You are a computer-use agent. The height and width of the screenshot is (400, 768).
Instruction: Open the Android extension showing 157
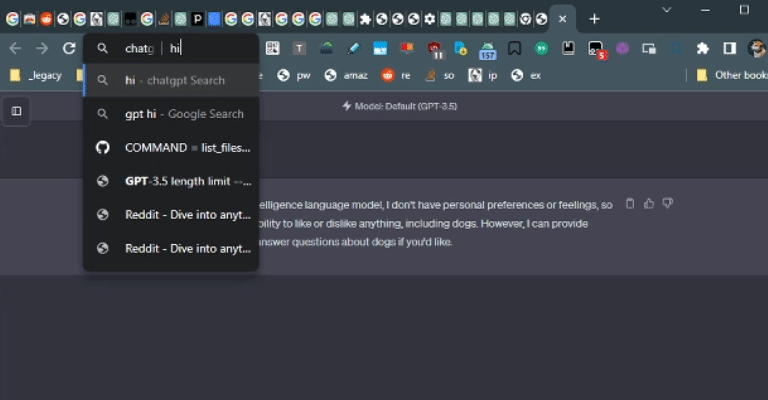[x=487, y=50]
